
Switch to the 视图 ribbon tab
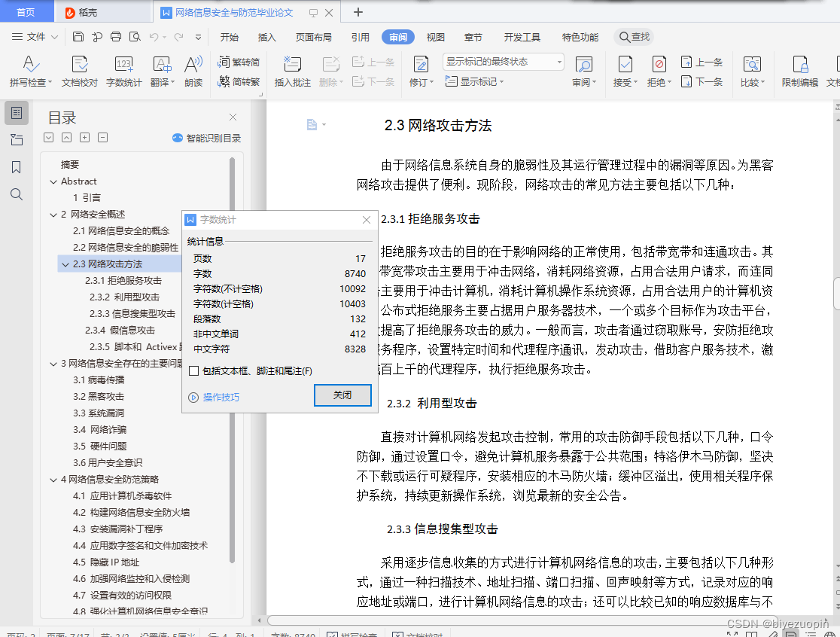[435, 35]
